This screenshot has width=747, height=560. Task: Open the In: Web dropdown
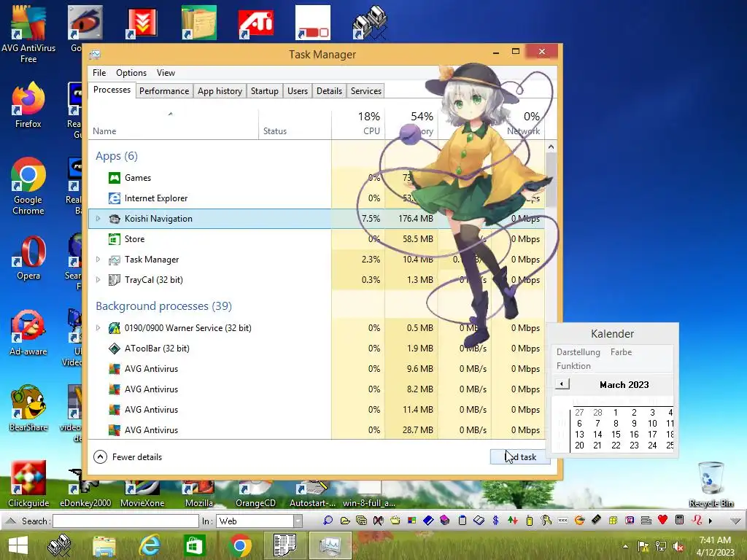point(298,521)
